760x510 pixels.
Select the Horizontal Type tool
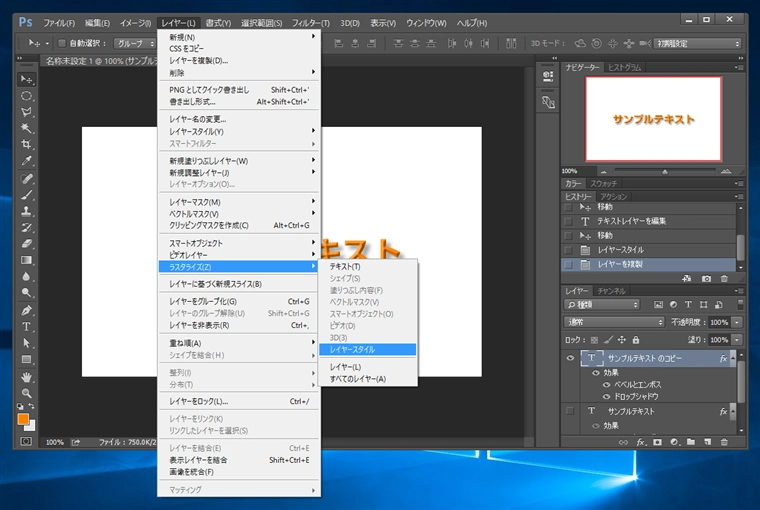pyautogui.click(x=26, y=327)
